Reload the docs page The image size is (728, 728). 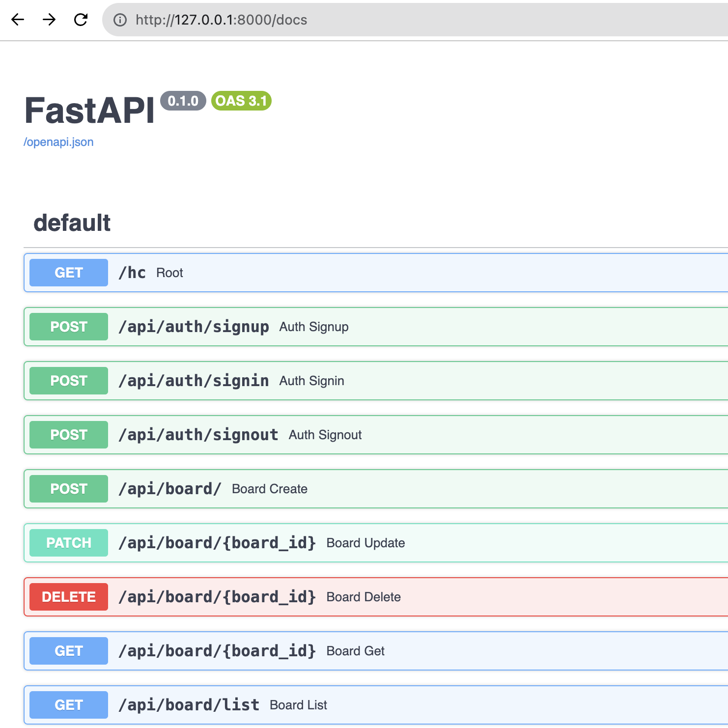click(x=81, y=20)
